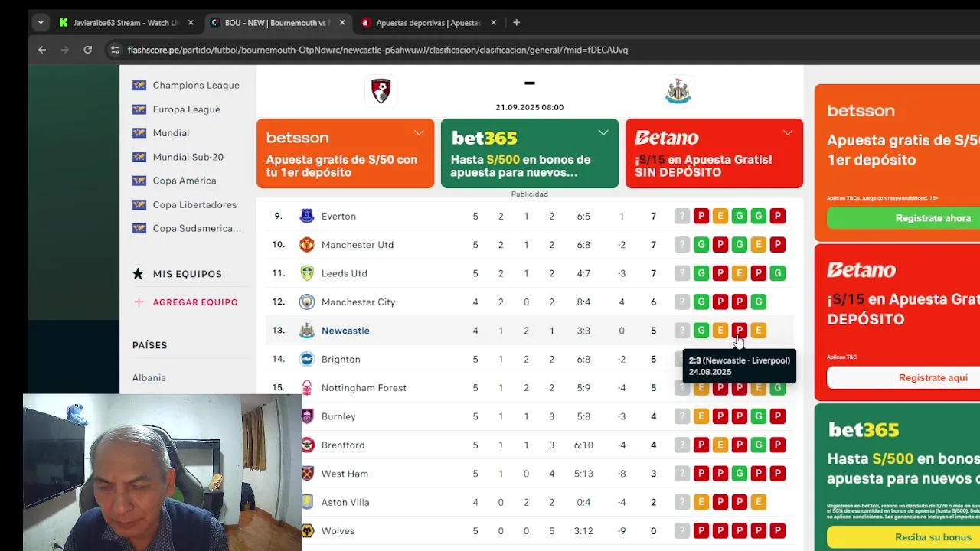Click the Betano Apuesta Gratis banner text
This screenshot has width=980, height=551.
point(704,166)
